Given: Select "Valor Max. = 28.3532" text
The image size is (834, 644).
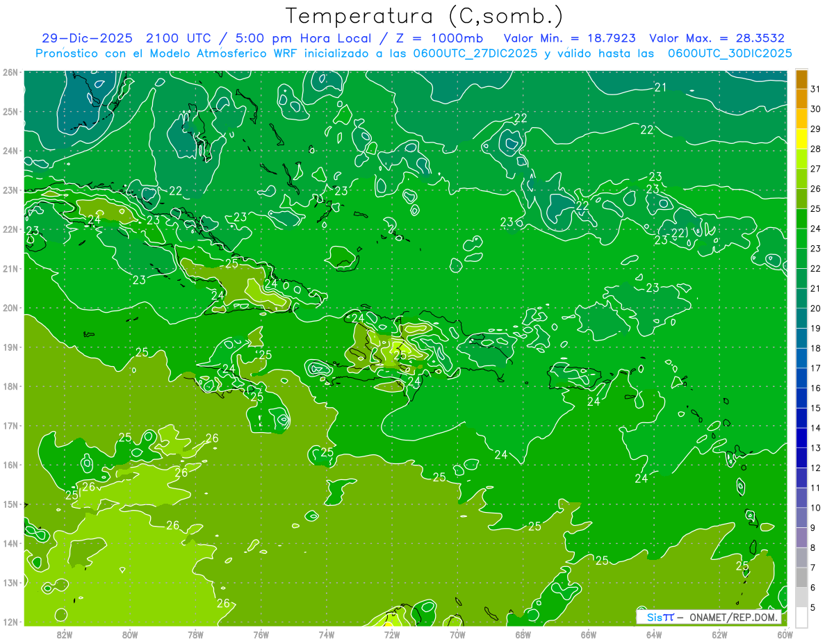Looking at the screenshot, I should coord(717,38).
